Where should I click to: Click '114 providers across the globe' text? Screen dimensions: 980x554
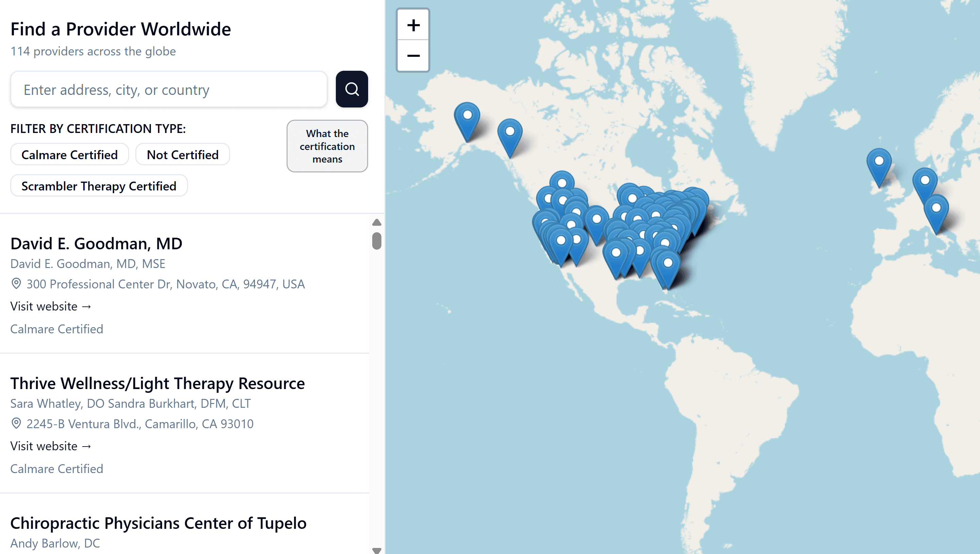tap(93, 51)
